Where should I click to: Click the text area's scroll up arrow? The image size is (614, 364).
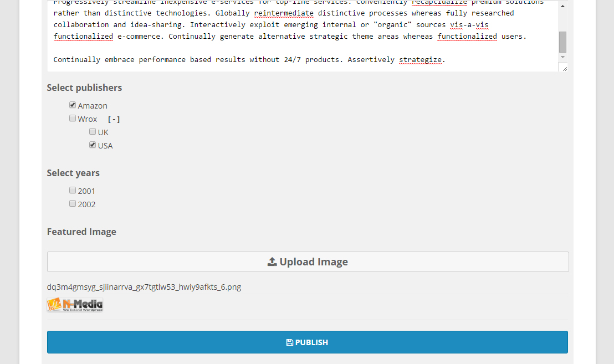click(562, 7)
